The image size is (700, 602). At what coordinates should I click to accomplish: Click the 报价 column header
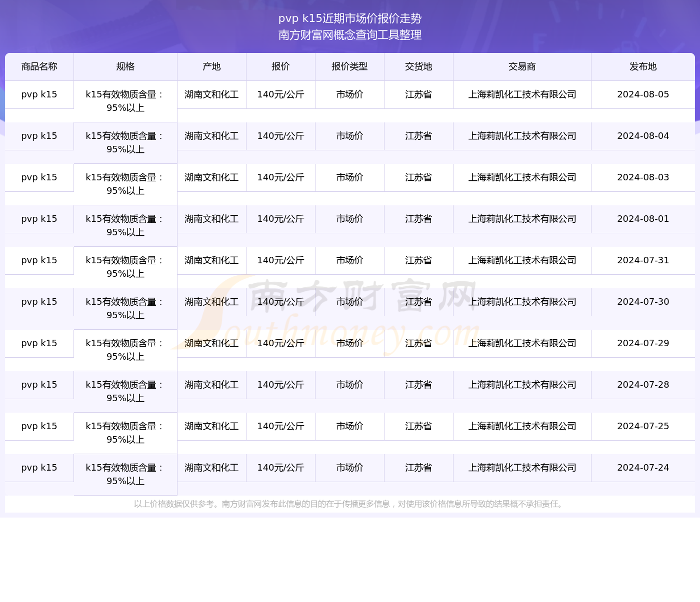point(280,66)
